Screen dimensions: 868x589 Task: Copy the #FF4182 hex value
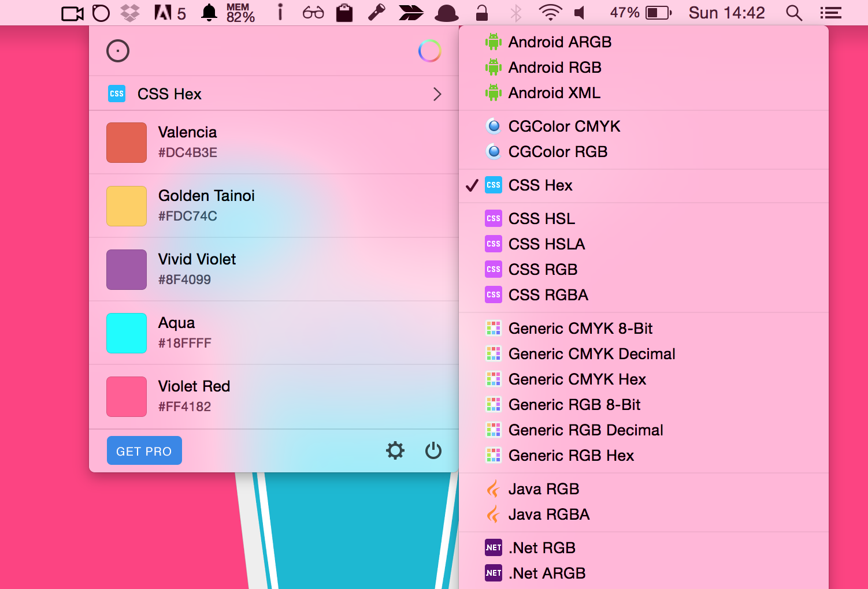tap(185, 407)
